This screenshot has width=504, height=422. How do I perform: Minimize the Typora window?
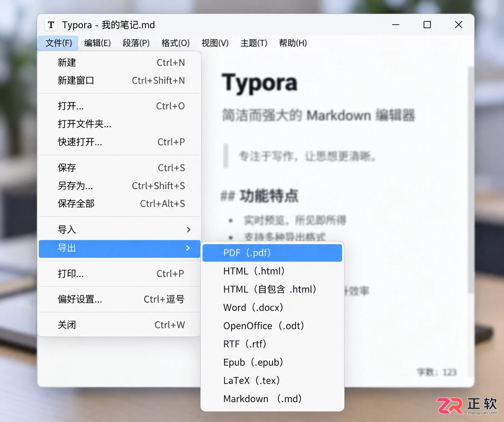click(x=396, y=25)
